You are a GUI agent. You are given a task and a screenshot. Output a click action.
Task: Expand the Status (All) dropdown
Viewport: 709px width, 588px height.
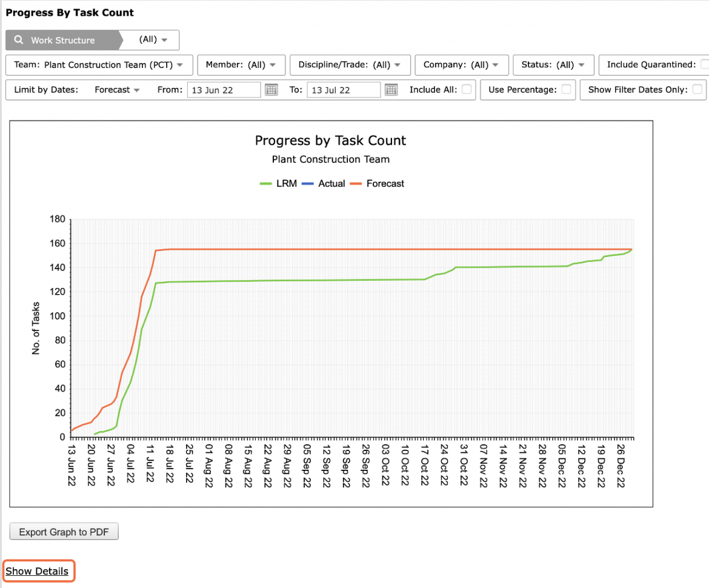tap(553, 65)
